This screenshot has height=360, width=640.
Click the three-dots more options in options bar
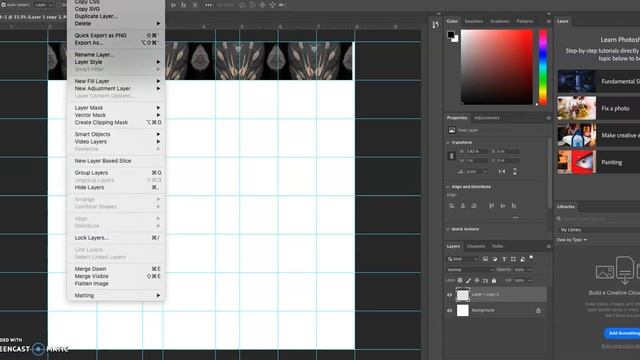[x=208, y=5]
